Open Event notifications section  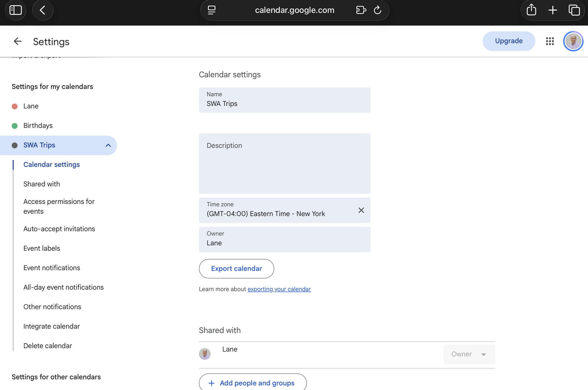pos(52,268)
